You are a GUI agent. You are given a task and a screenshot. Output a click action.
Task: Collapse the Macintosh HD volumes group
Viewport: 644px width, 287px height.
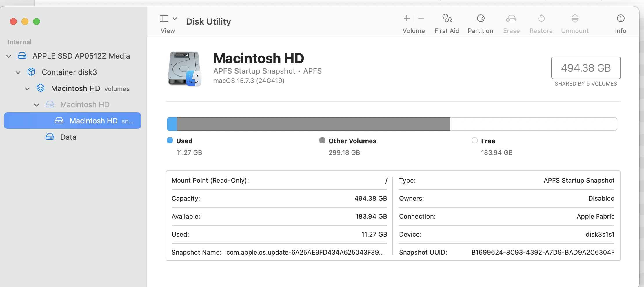tap(27, 89)
